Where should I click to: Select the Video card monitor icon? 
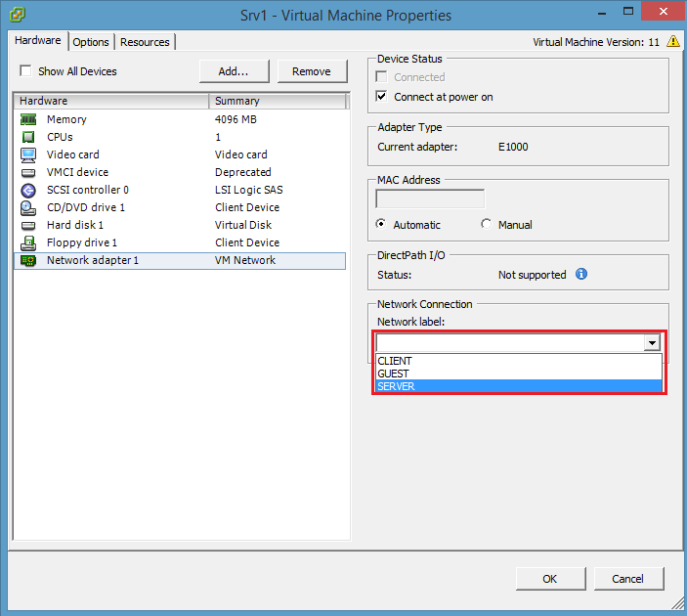pyautogui.click(x=28, y=154)
